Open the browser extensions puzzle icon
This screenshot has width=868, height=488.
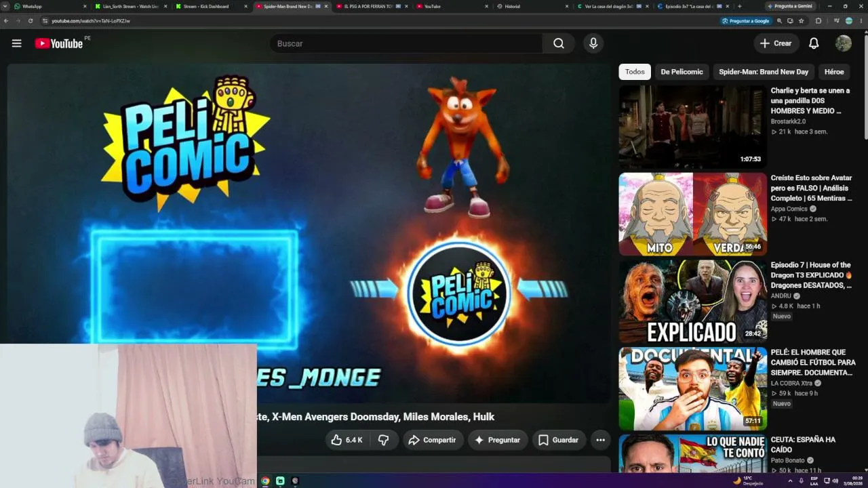pos(818,21)
